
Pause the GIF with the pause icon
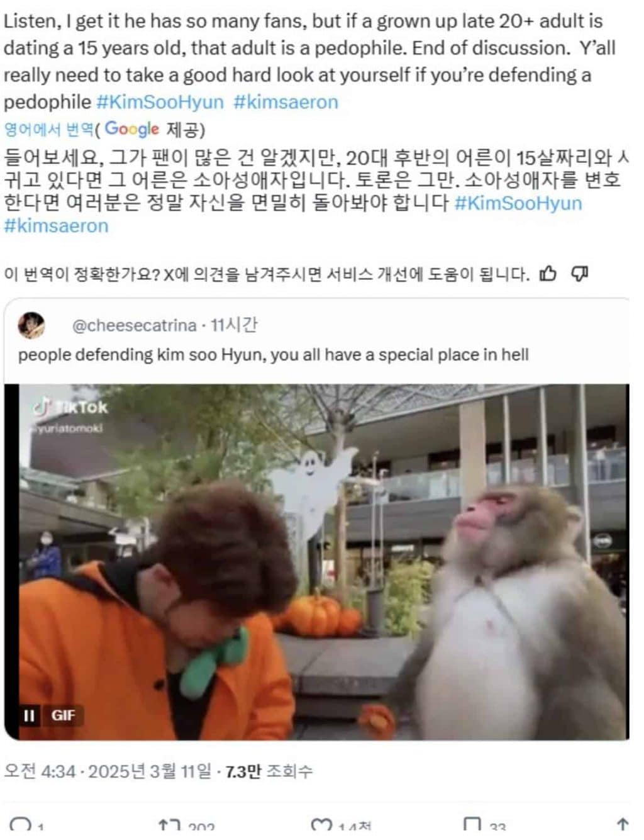[x=29, y=715]
